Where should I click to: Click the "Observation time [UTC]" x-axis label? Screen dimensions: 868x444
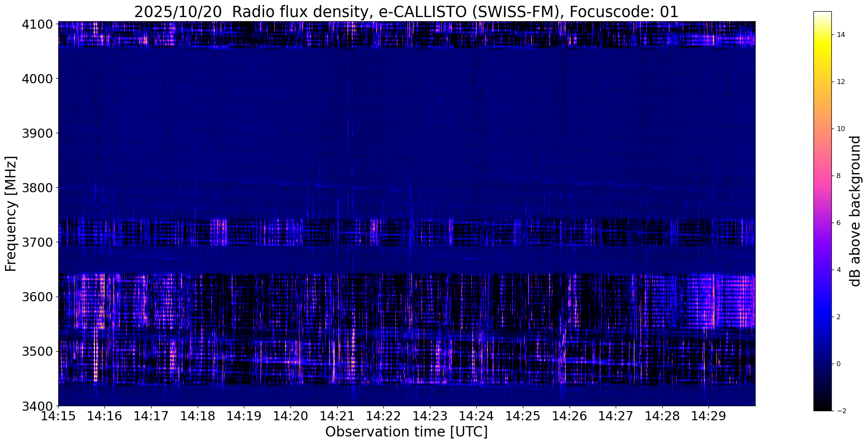(x=406, y=432)
